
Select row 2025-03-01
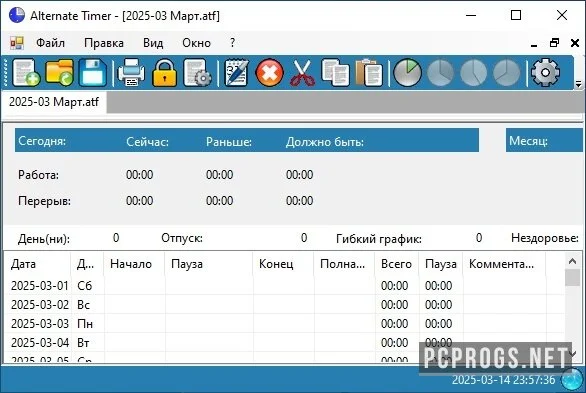click(284, 286)
